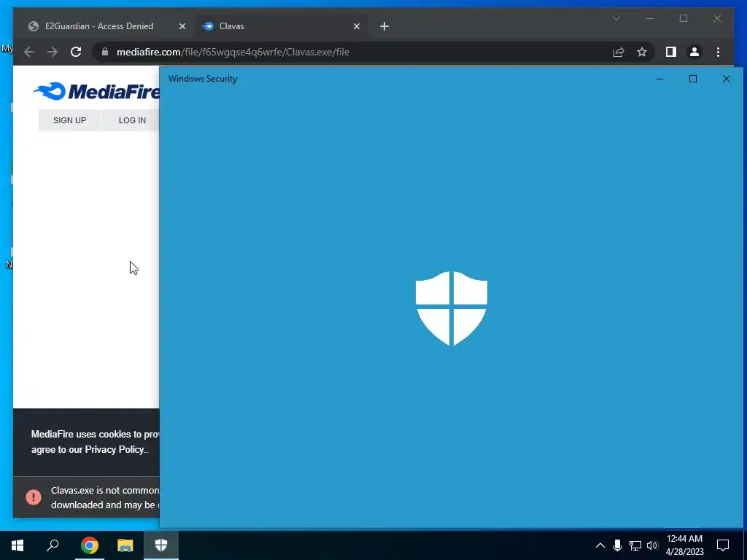
Task: Go to MediaFire home via logo
Action: pos(97,91)
